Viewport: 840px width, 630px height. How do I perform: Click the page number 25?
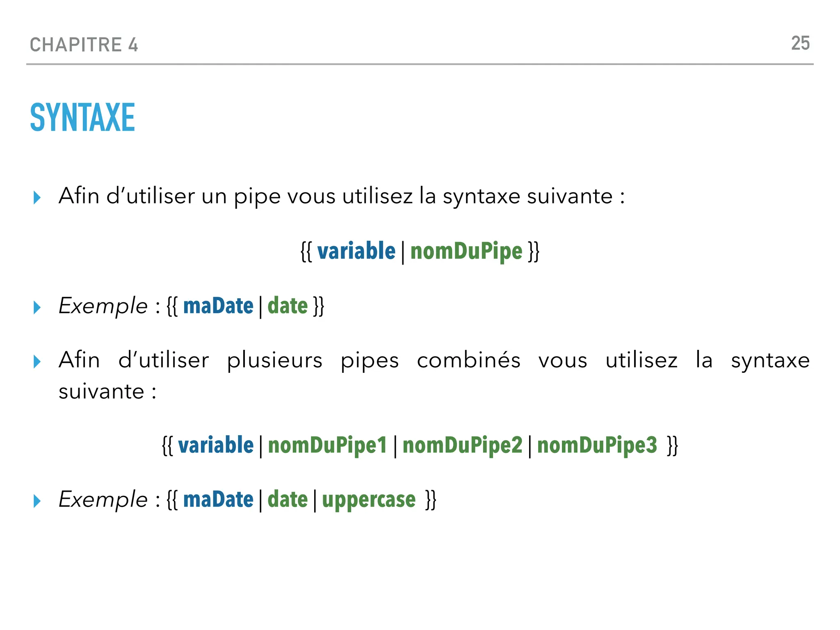(800, 43)
